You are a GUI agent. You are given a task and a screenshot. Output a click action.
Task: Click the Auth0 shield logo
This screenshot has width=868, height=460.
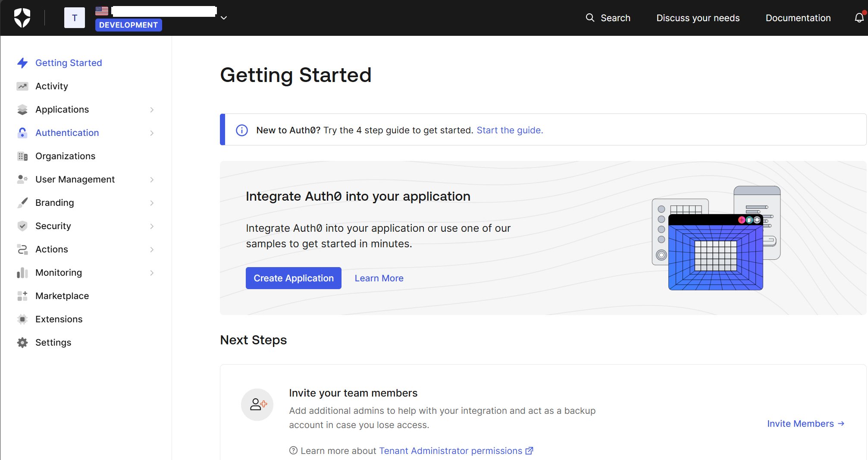(22, 18)
